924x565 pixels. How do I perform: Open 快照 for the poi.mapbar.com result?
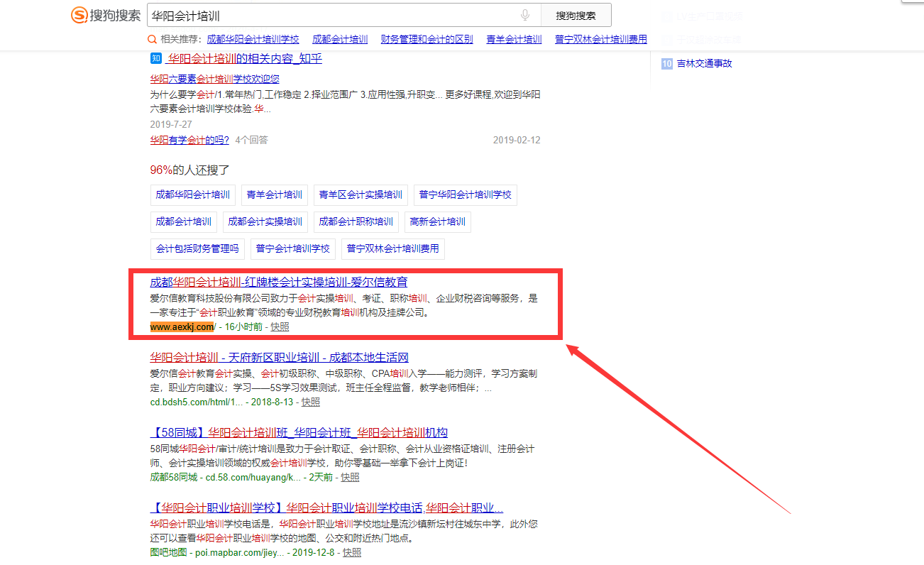click(x=352, y=552)
